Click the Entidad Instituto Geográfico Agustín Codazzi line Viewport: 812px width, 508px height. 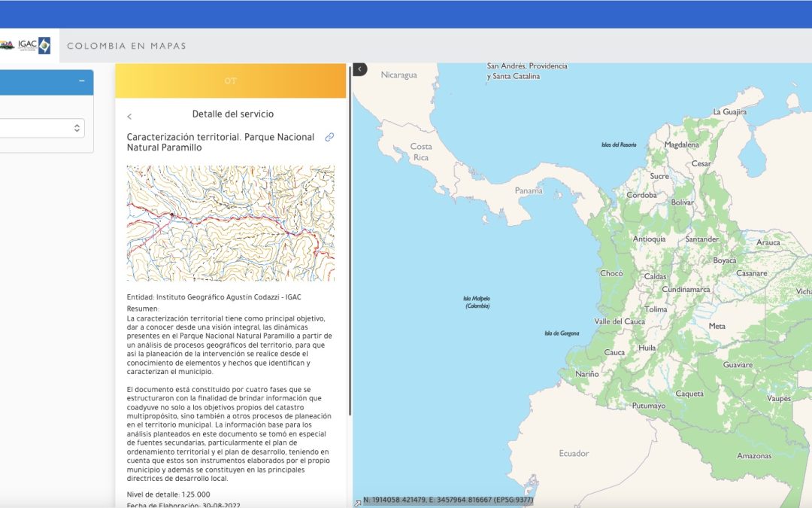pos(214,297)
